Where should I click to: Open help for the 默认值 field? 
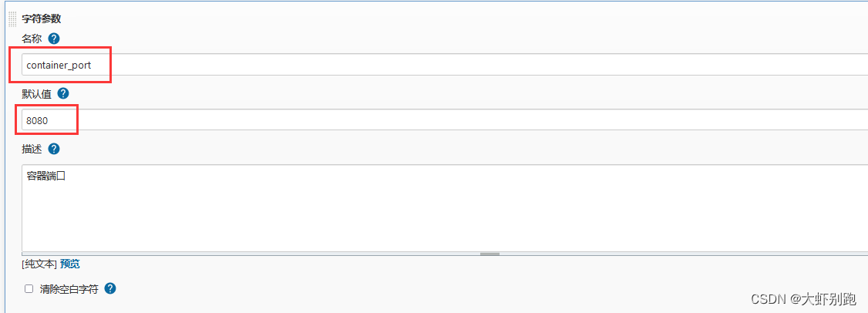pos(63,93)
